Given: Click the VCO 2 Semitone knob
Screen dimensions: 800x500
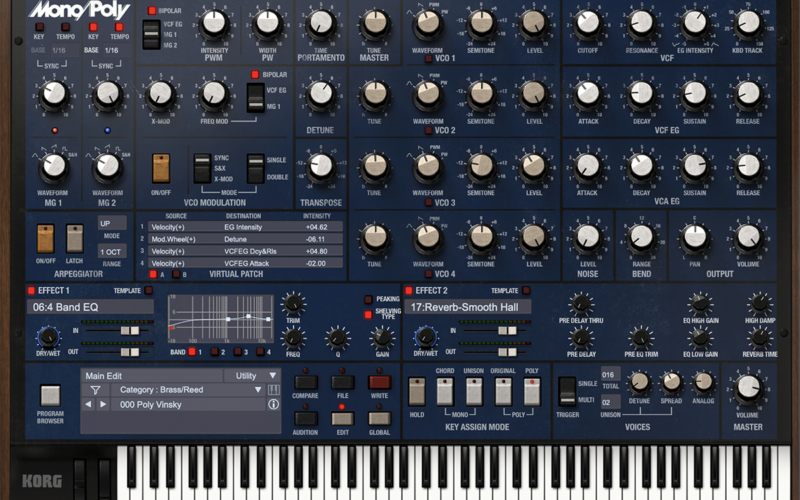Looking at the screenshot, I should (x=481, y=94).
